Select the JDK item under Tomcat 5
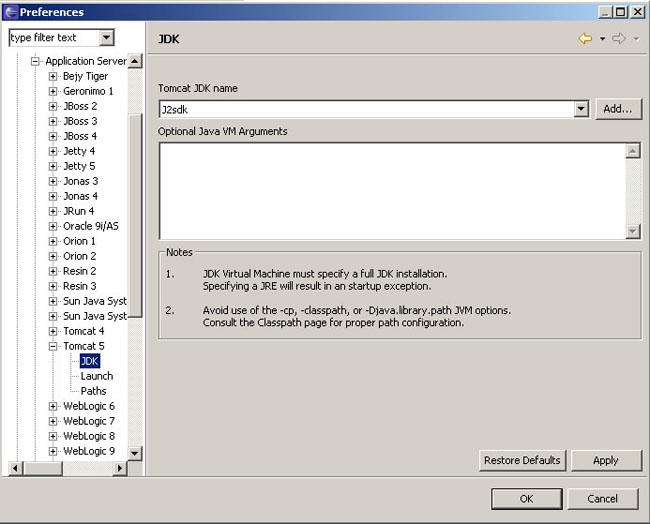This screenshot has height=524, width=650. (x=90, y=361)
